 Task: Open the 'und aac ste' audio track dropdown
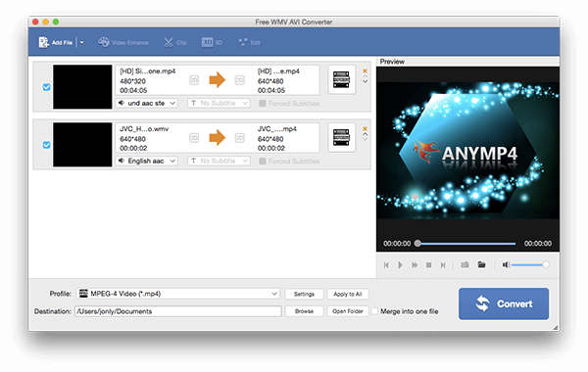147,103
